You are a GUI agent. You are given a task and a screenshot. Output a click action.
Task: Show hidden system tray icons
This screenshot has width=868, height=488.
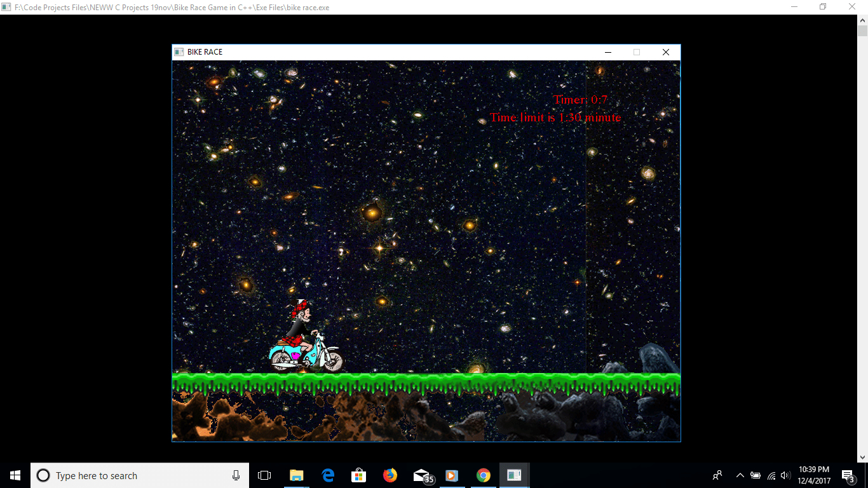click(x=740, y=475)
